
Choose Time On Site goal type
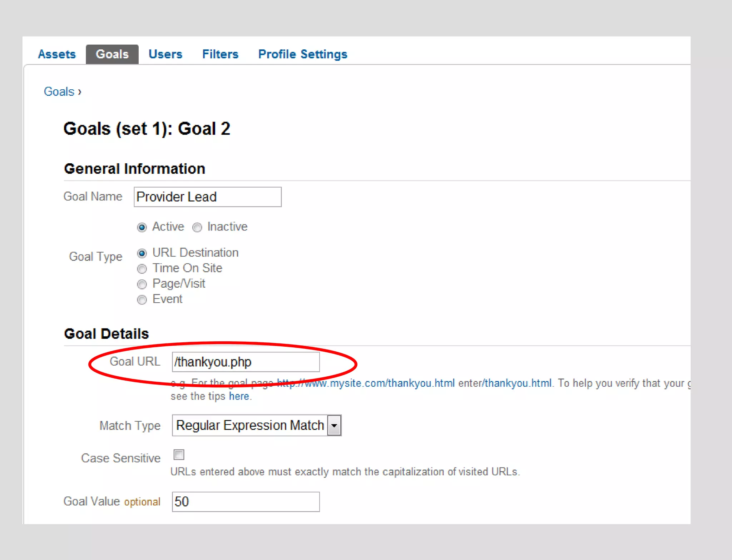pos(142,269)
